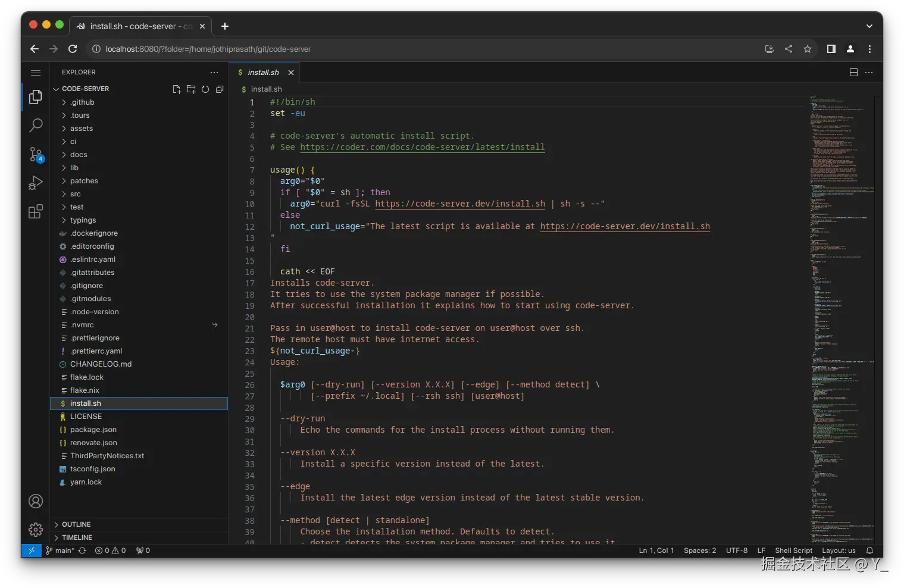The image size is (904, 588).
Task: Open the Source Control view showing 4 changes
Action: [x=35, y=154]
